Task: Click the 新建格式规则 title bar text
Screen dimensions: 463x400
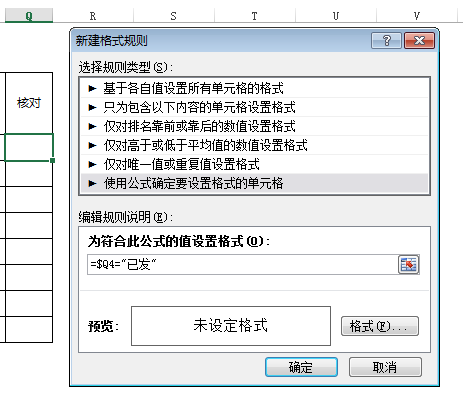Action: click(x=111, y=41)
